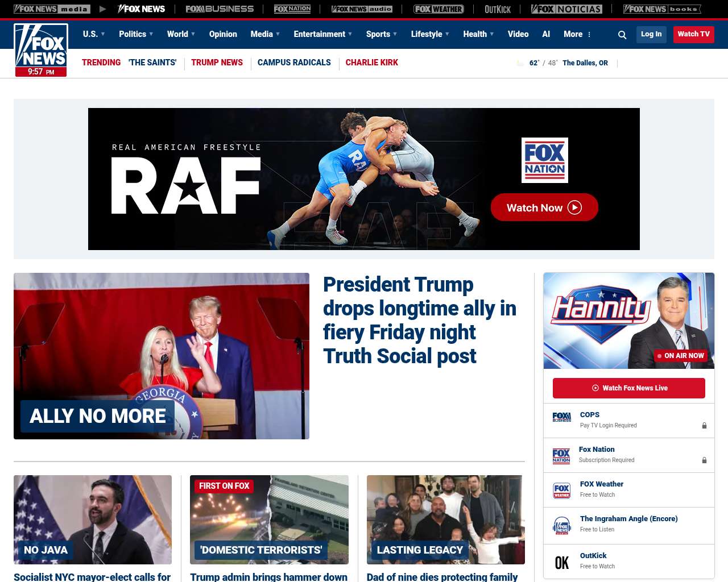
Task: Open the More vertical dots menu icon
Action: pyautogui.click(x=589, y=35)
